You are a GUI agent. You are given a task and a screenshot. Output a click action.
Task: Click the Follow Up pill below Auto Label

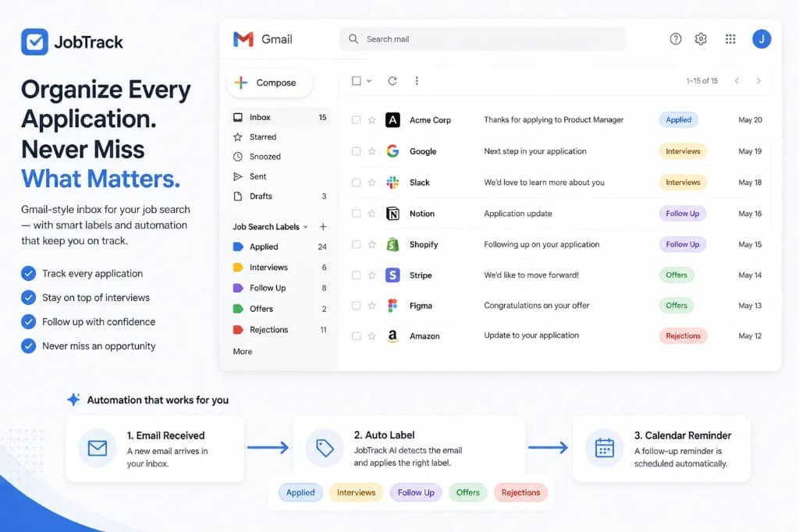[416, 493]
